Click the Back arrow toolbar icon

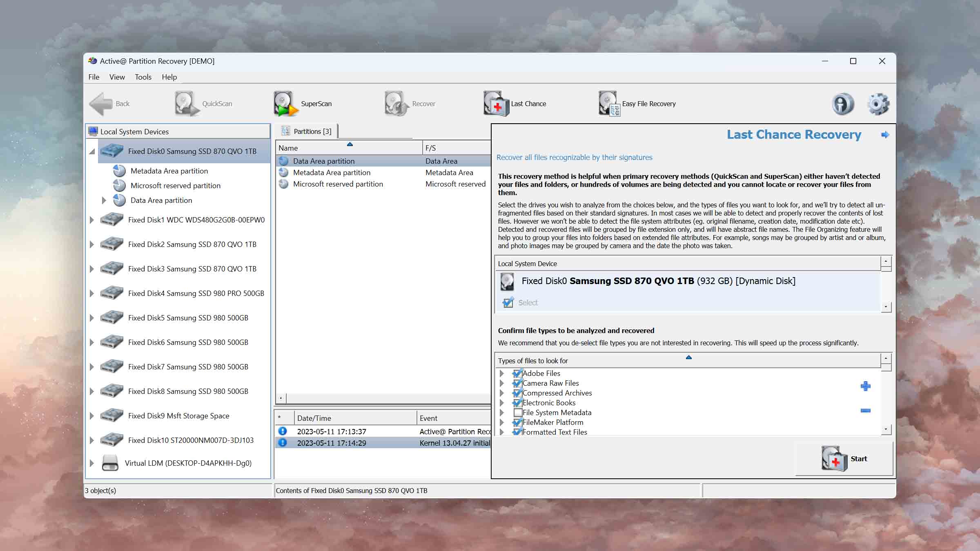point(101,104)
